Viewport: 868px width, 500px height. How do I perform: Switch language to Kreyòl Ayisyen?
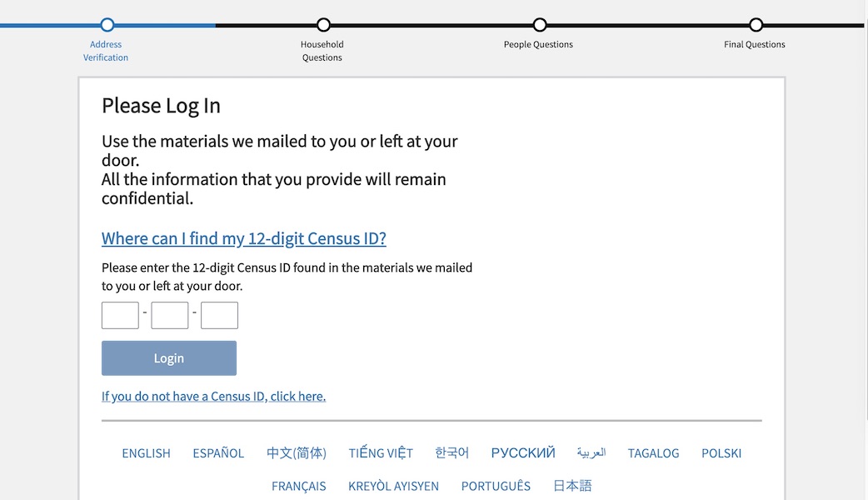pyautogui.click(x=393, y=486)
